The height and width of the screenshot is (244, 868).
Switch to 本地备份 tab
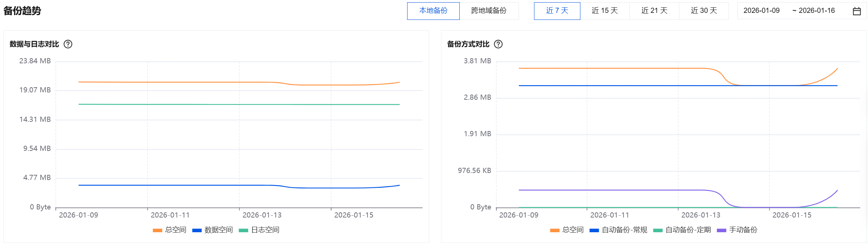click(433, 11)
